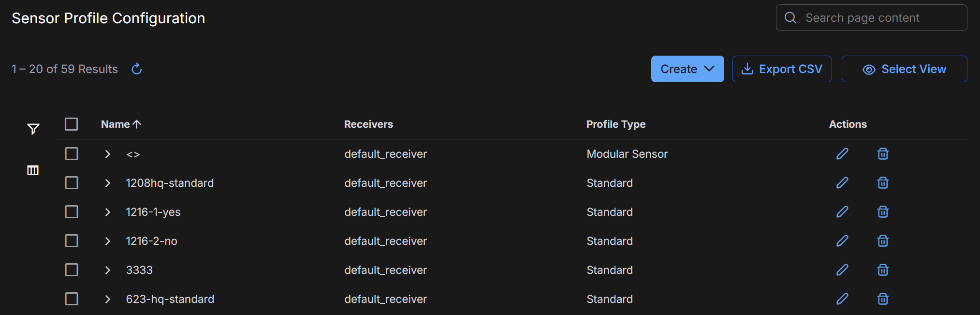Toggle the select-all header checkbox
Screen dimensions: 980x315
pyautogui.click(x=72, y=124)
